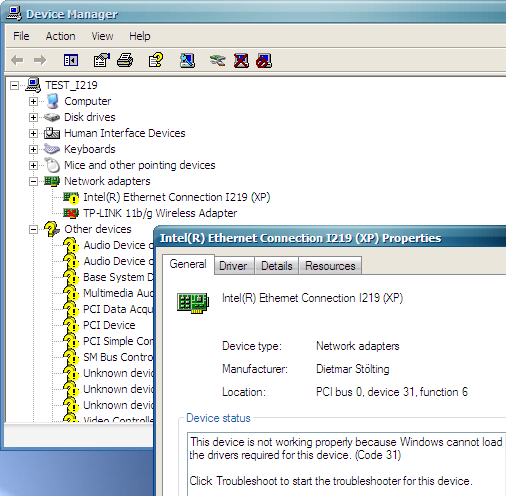
Task: Scan for hardware changes toolbar icon
Action: click(187, 61)
